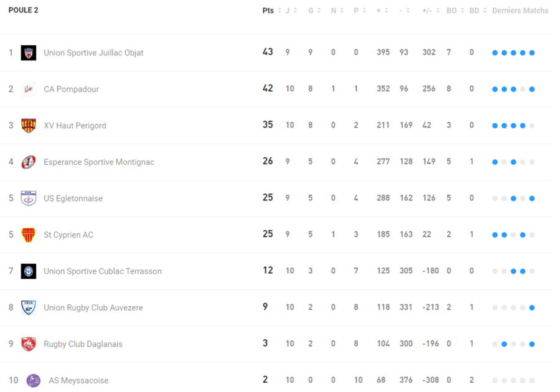The height and width of the screenshot is (392, 560).
Task: Open the St Cyprien AC team page
Action: pos(68,235)
